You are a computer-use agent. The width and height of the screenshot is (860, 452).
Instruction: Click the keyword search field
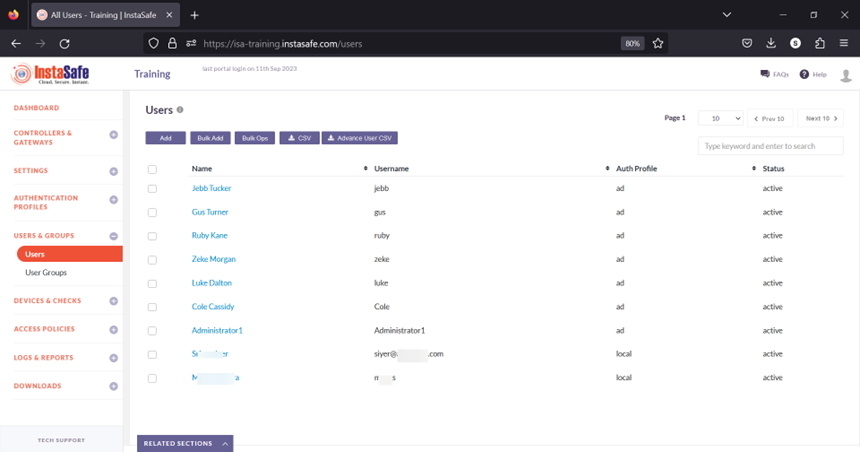[x=770, y=146]
